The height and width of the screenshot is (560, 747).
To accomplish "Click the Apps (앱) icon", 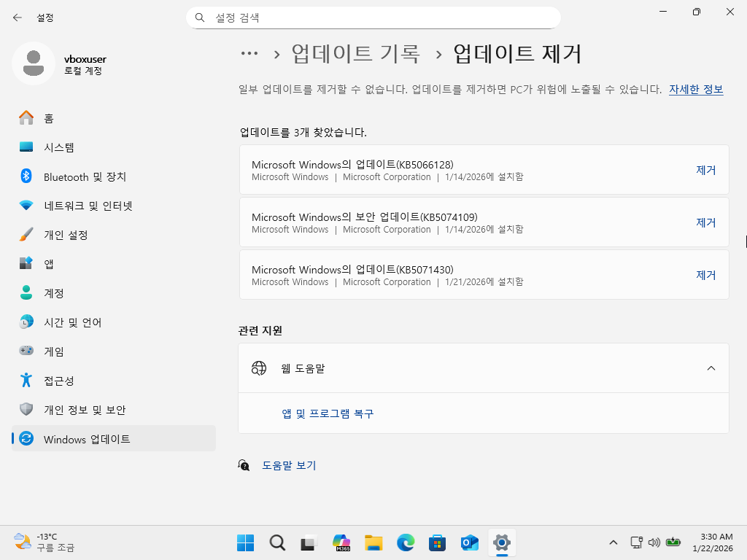I will click(26, 263).
